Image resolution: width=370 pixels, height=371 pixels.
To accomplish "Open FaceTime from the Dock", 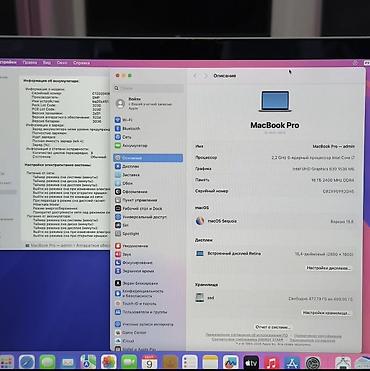I will tap(129, 362).
